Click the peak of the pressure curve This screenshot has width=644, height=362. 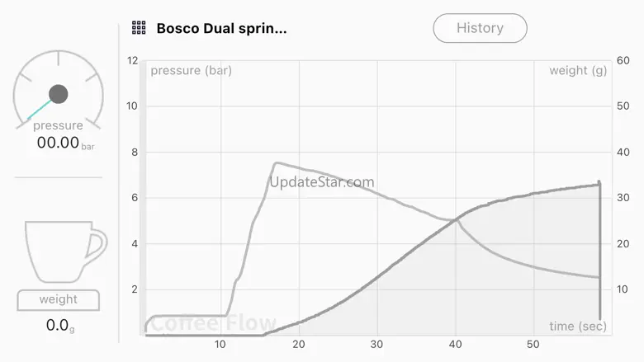pos(277,163)
